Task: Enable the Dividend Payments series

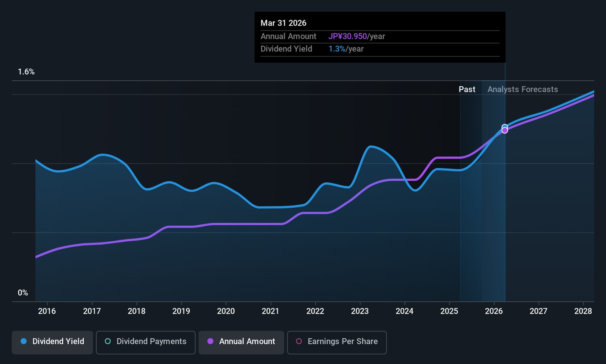Action: 146,342
